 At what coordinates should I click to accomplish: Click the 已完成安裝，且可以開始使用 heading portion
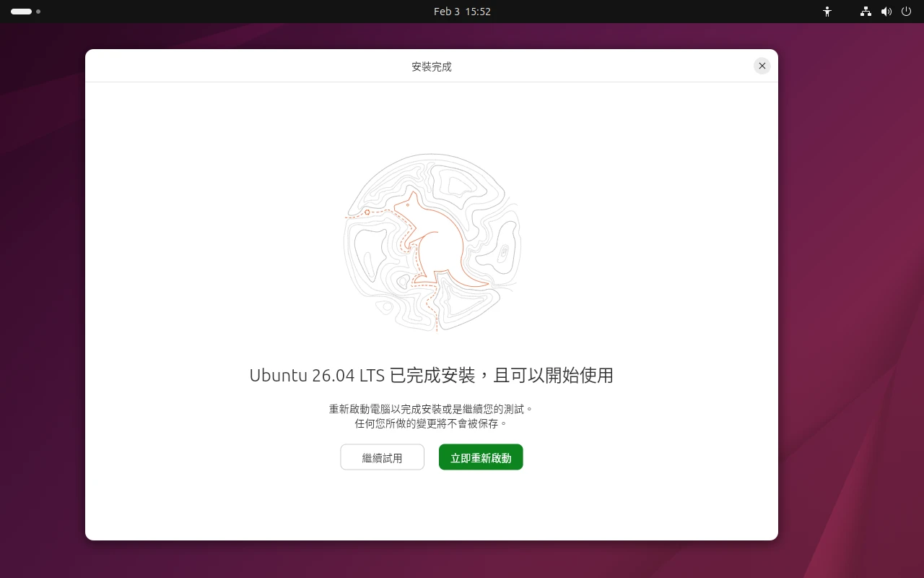click(501, 376)
